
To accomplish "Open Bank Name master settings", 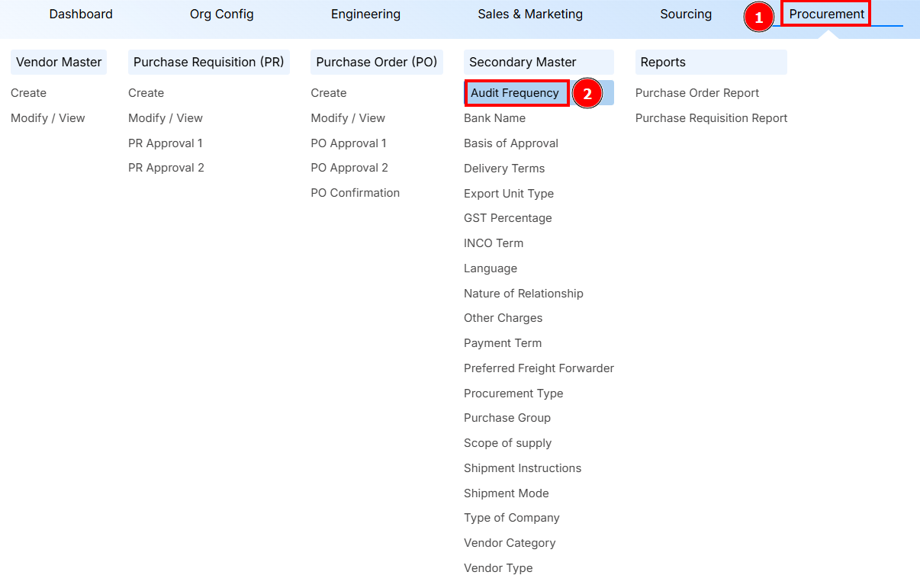I will tap(494, 117).
